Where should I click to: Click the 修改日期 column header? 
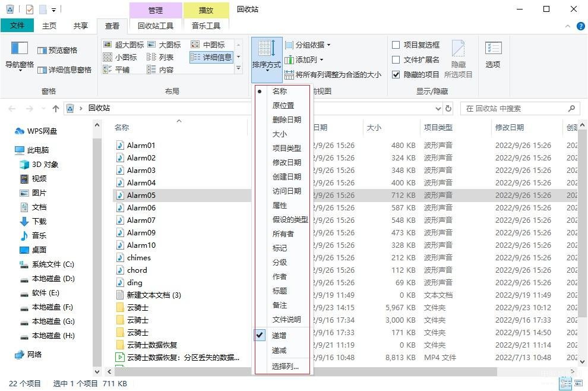(526, 127)
